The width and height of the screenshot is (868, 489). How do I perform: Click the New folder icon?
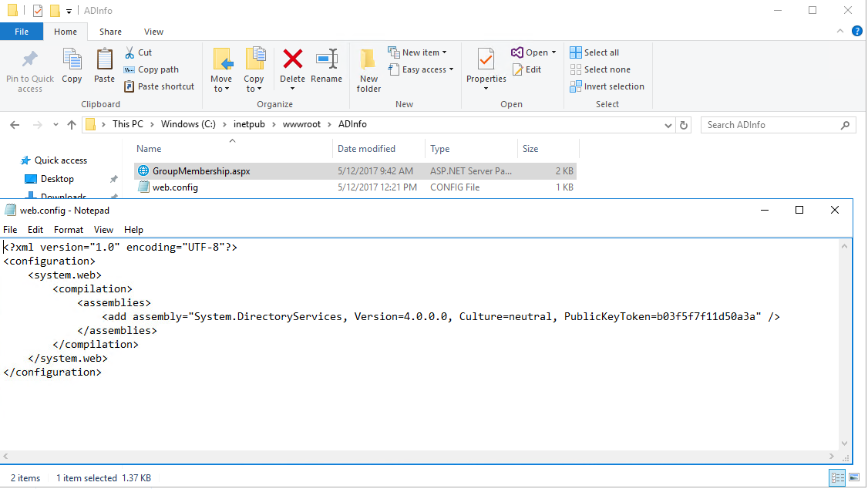(x=368, y=60)
